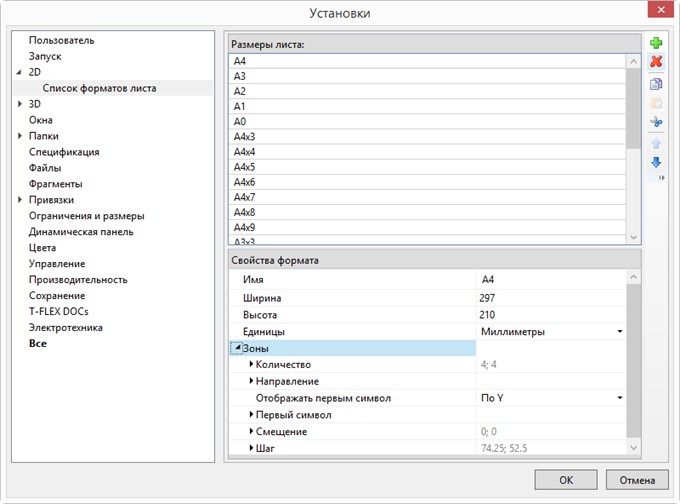Expand the Количество property
This screenshot has width=680, height=504.
251,364
